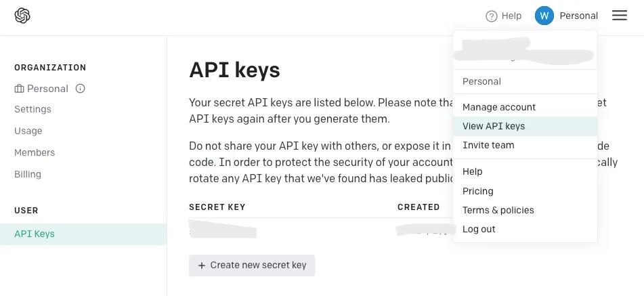
Task: Navigate to Members in the sidebar
Action: (x=35, y=152)
